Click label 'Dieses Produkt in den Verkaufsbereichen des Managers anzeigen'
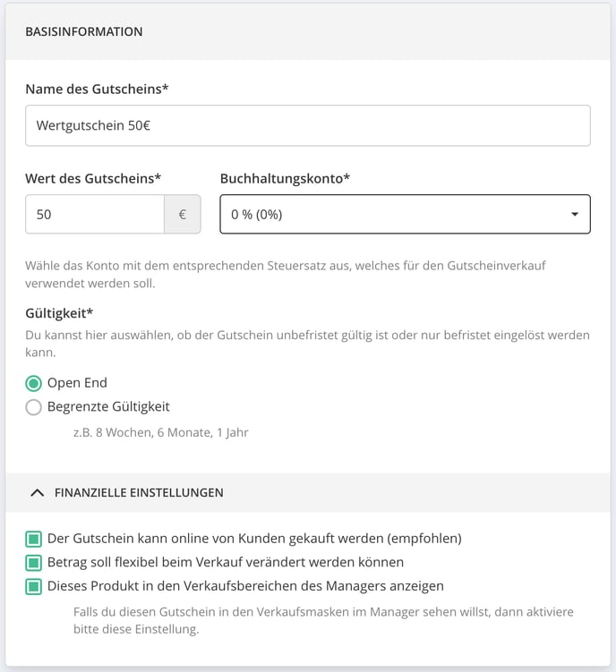Screen dimensions: 616x672 (245, 586)
